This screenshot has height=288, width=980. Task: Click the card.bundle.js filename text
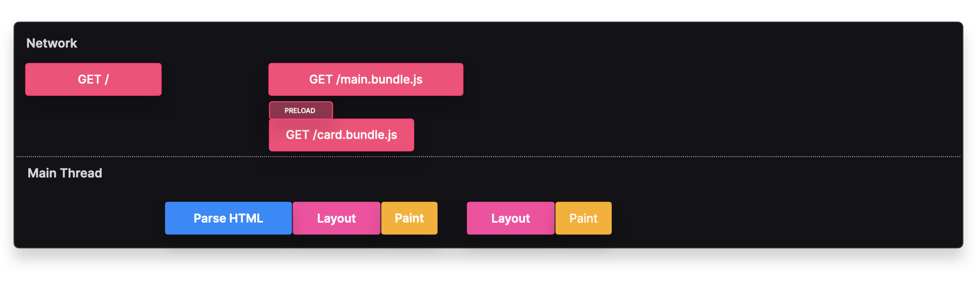[357, 135]
